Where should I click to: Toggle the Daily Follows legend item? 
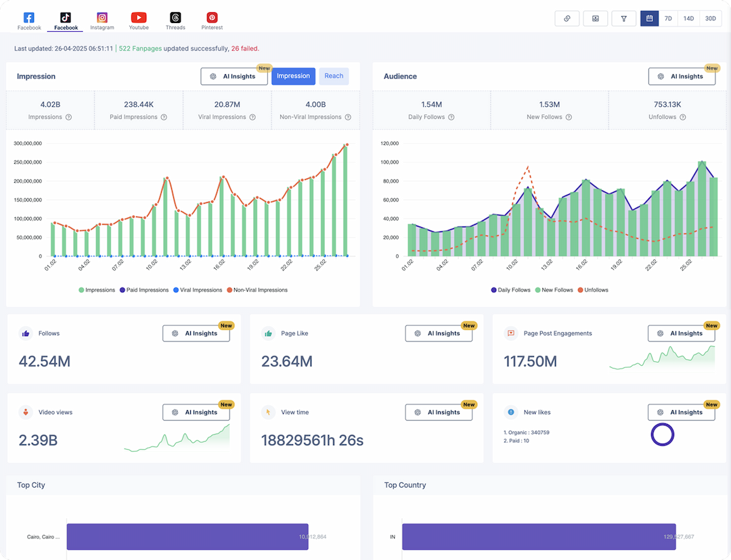tap(510, 289)
